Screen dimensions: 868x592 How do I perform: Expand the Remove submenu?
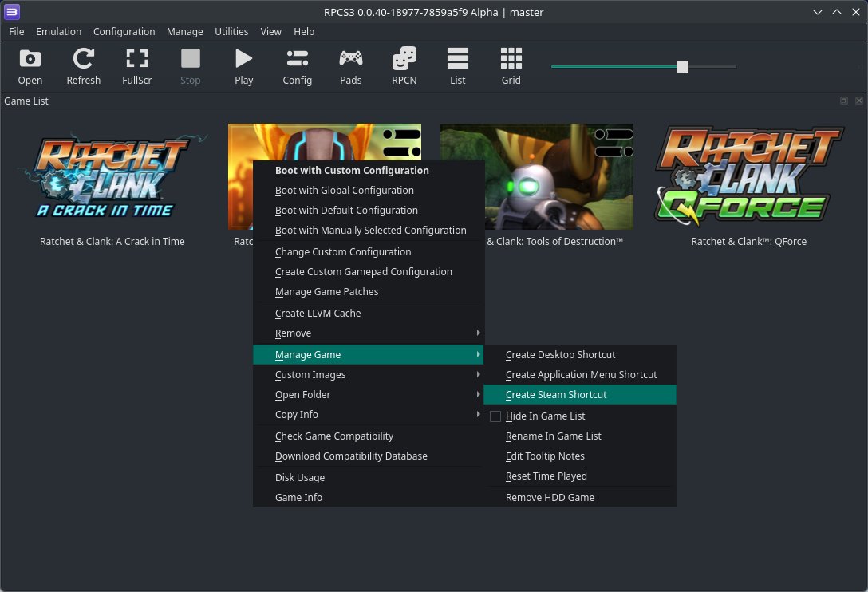pyautogui.click(x=293, y=333)
